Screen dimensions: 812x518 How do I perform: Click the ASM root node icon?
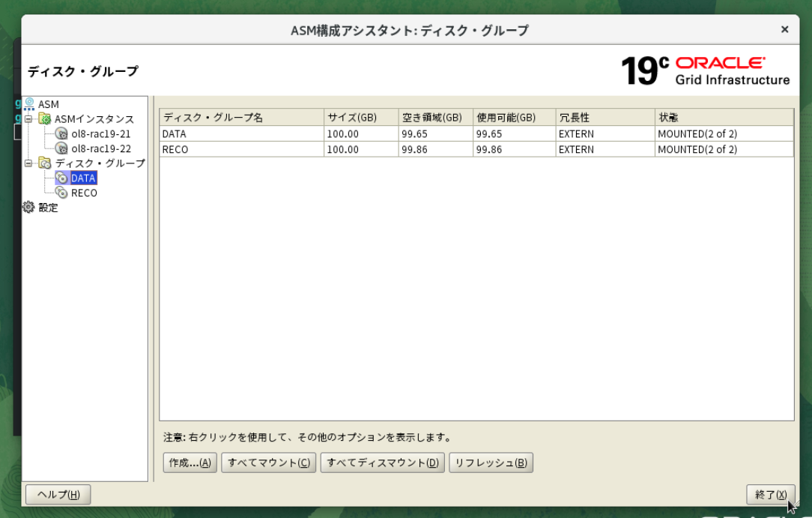[x=29, y=104]
